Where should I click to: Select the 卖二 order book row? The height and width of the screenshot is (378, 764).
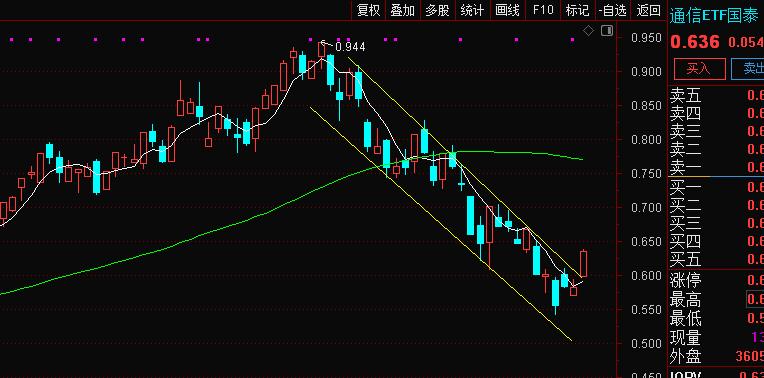click(716, 150)
